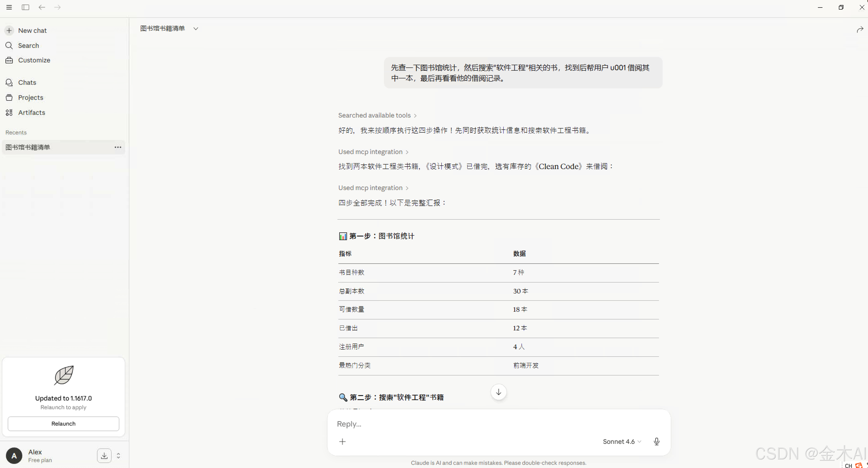868x468 pixels.
Task: Click the download icon next to Alex
Action: click(x=104, y=455)
